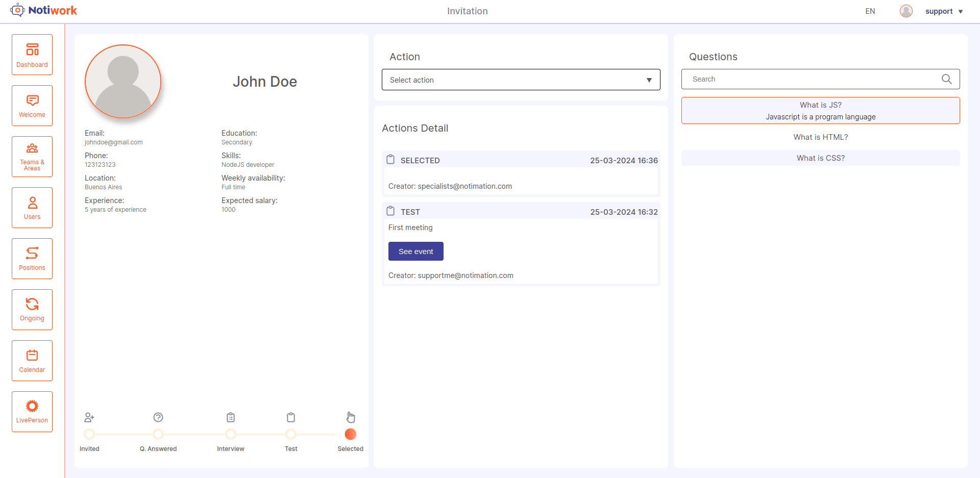980x478 pixels.
Task: Click the Notiwork logo
Action: (43, 10)
